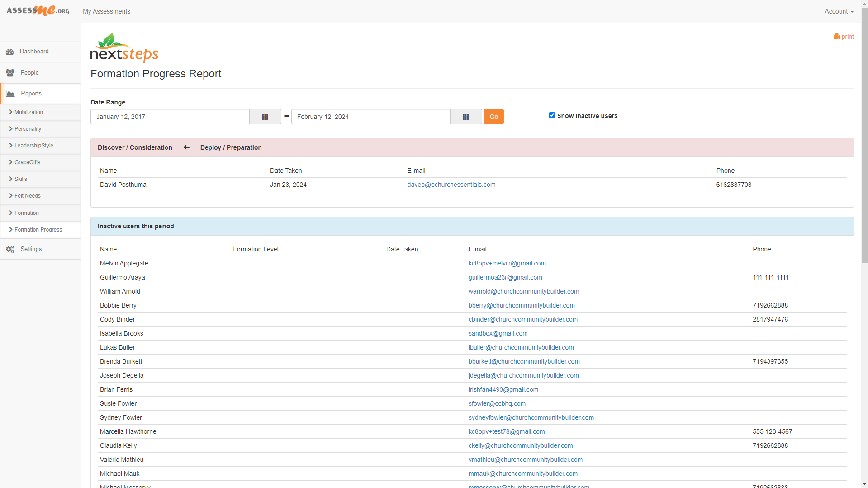The height and width of the screenshot is (488, 868).
Task: Email kc8opv+melvin@gmail.com
Action: 507,263
